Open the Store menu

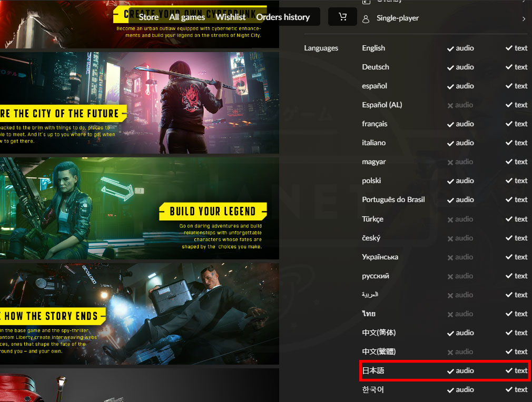pyautogui.click(x=149, y=17)
